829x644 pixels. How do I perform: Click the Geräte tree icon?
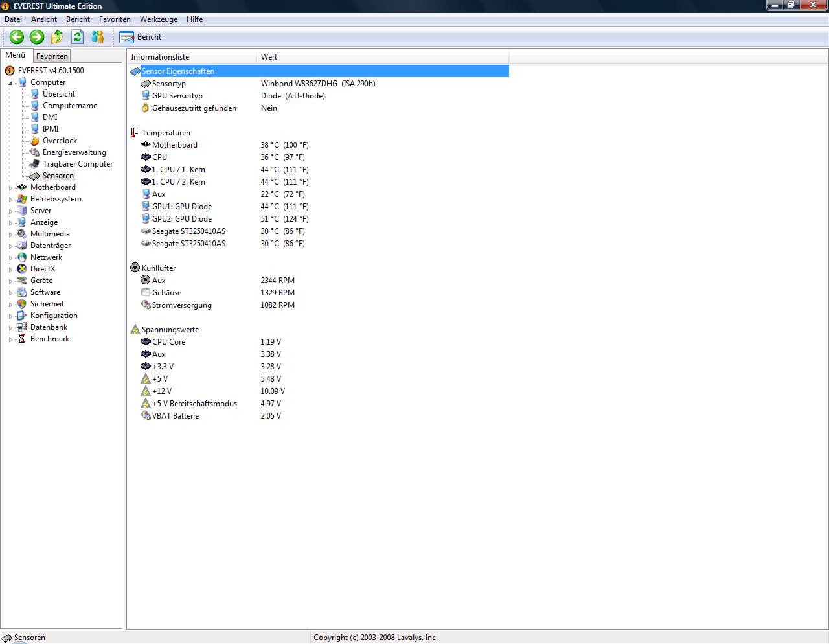22,281
